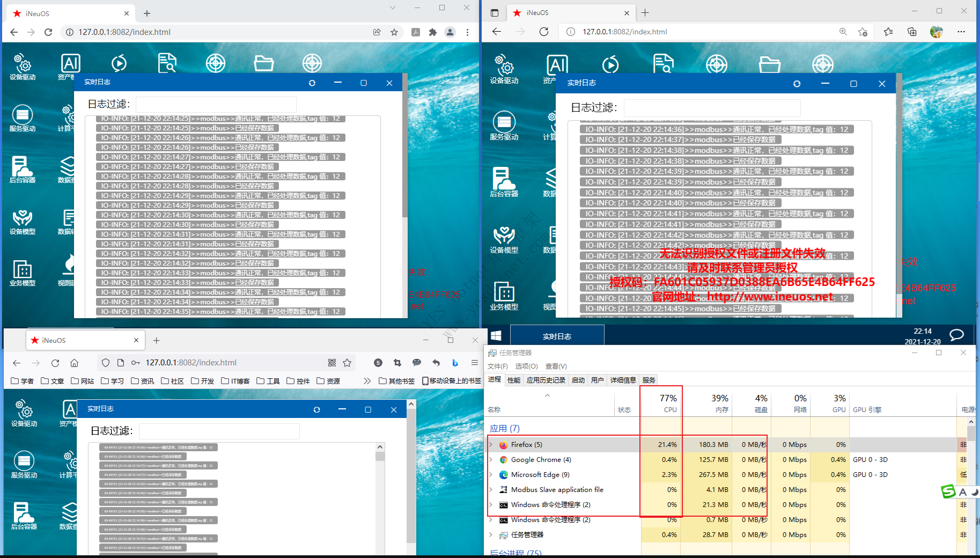Open 后台容器 icon in Firefox window

coord(24,517)
